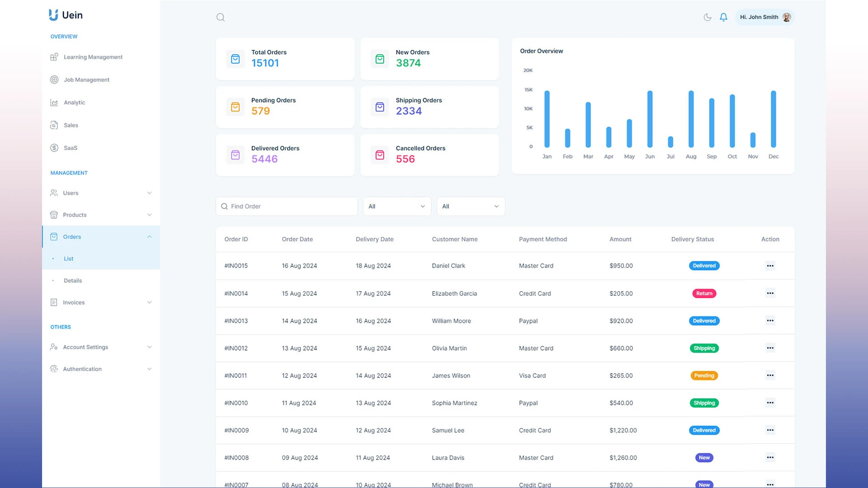Expand the Users submenu chevron
The height and width of the screenshot is (488, 868).
tap(149, 193)
